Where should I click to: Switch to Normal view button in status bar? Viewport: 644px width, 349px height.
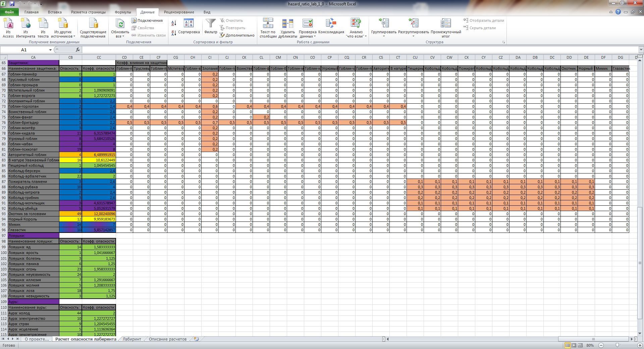(x=568, y=345)
